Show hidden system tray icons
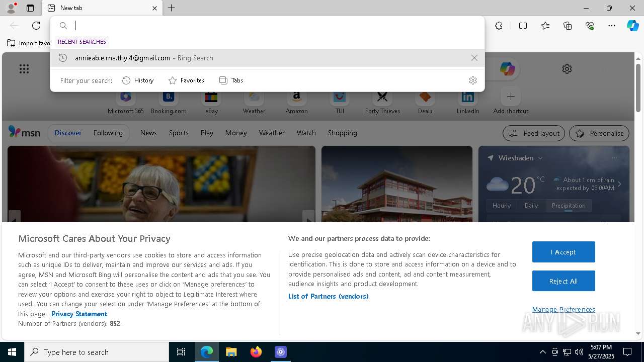 pyautogui.click(x=542, y=352)
